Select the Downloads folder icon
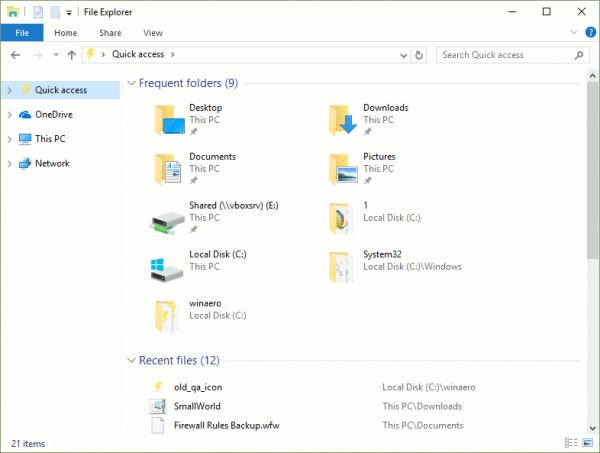Viewport: 600px width, 453px height. [343, 120]
